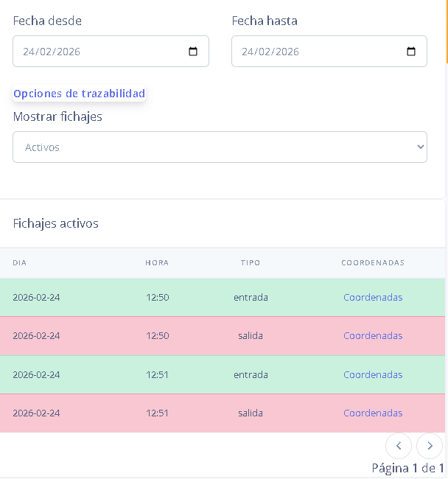The width and height of the screenshot is (448, 479).
Task: Click entrada type in the 12:50 row
Action: (x=251, y=297)
